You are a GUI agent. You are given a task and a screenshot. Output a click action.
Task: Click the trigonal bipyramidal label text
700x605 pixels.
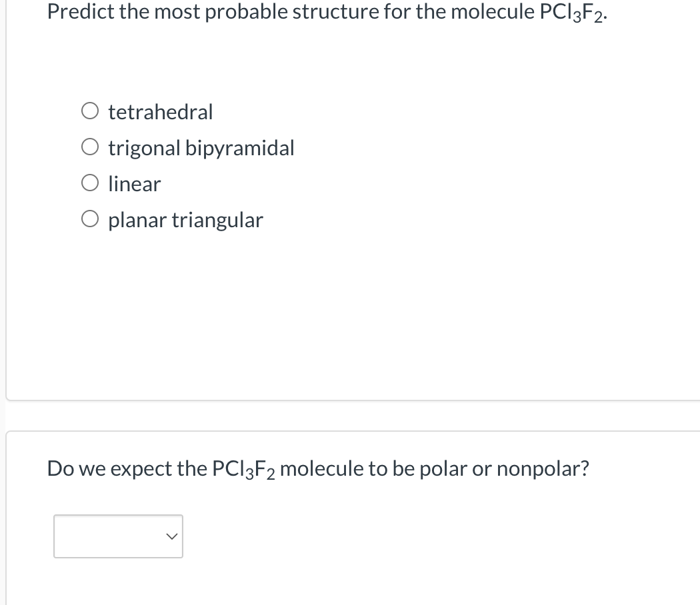(x=201, y=147)
